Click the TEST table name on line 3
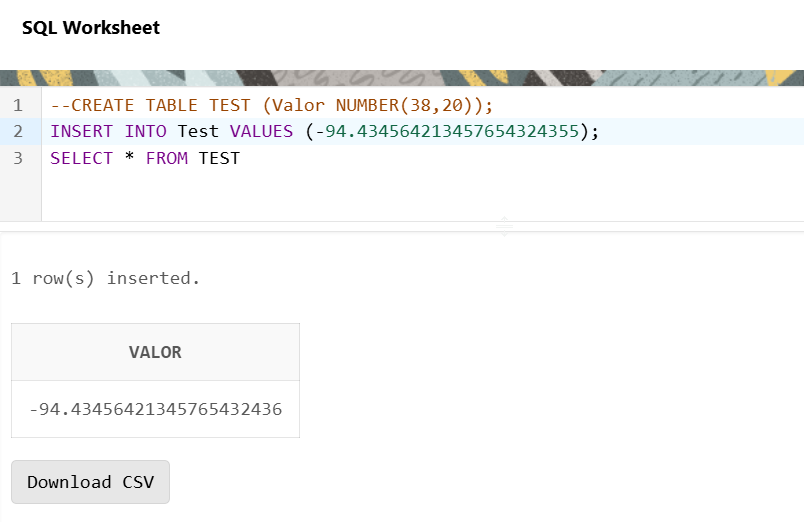This screenshot has width=804, height=522. tap(219, 158)
